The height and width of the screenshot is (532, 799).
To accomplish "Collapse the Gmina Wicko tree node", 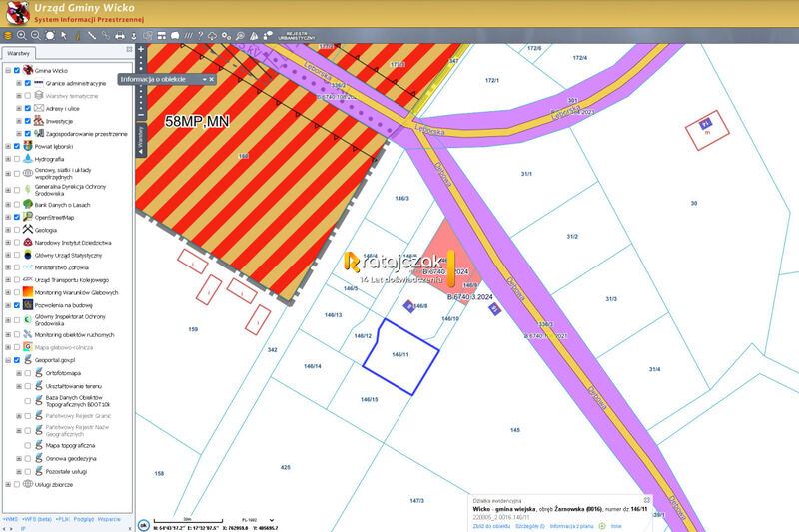I will click(x=8, y=70).
